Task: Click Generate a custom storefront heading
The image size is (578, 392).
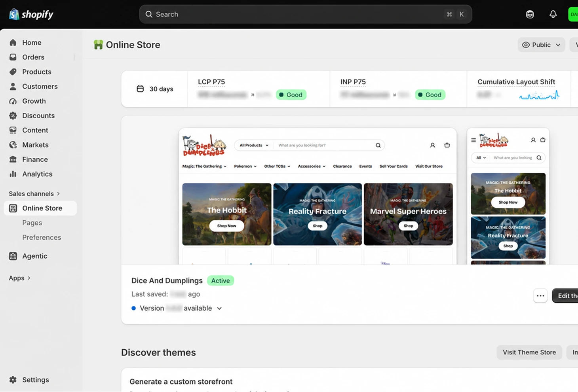Action: (181, 382)
